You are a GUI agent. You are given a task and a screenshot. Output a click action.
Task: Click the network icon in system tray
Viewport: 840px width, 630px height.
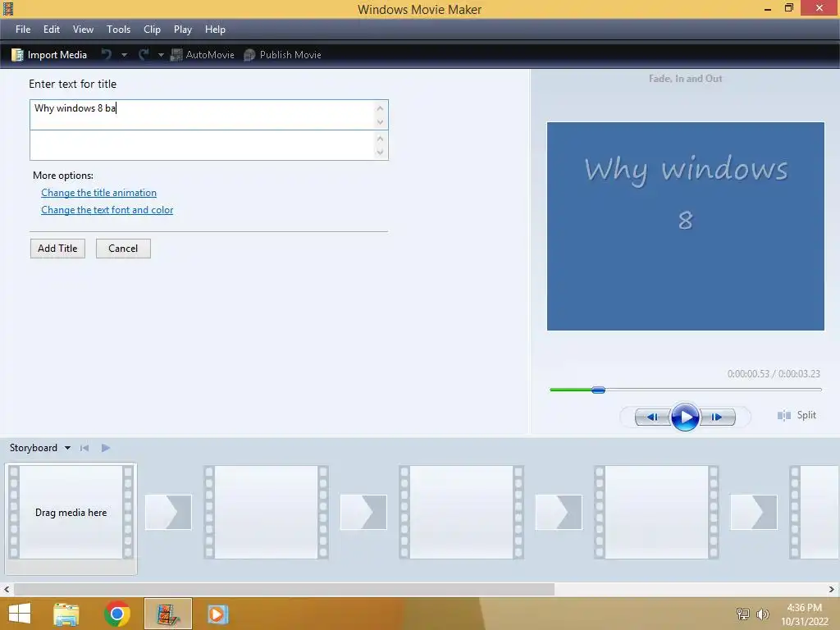743,614
